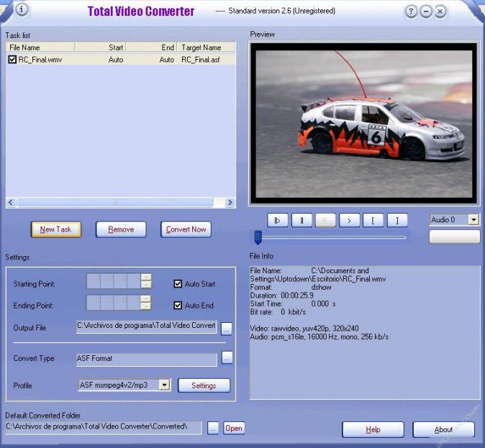Open the question mark help icon

click(x=411, y=12)
